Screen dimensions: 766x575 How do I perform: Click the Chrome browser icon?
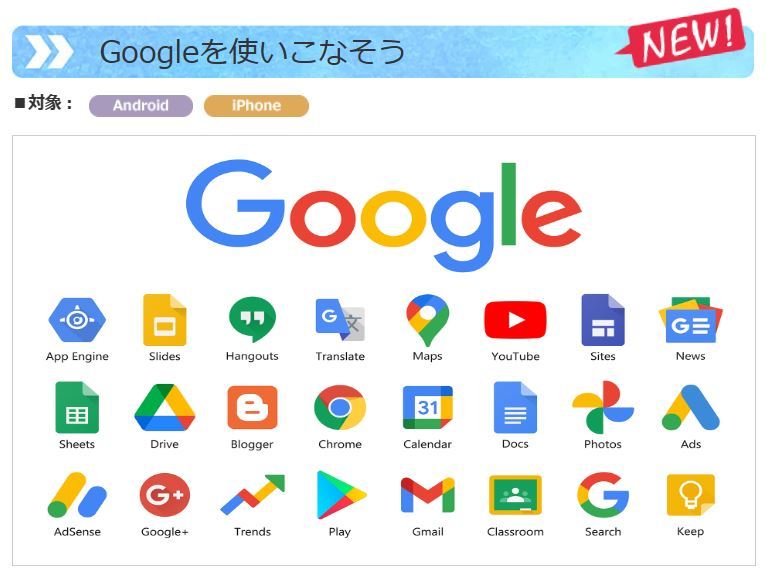tap(340, 407)
